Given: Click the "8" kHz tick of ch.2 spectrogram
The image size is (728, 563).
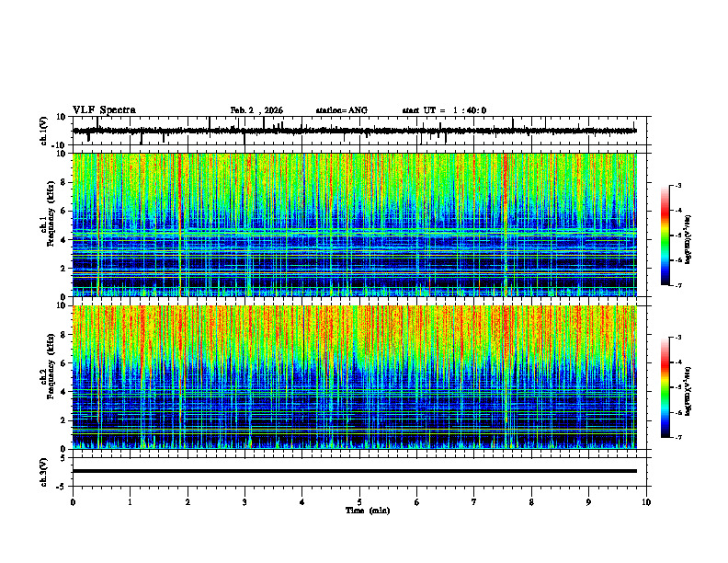Looking at the screenshot, I should pyautogui.click(x=64, y=335).
